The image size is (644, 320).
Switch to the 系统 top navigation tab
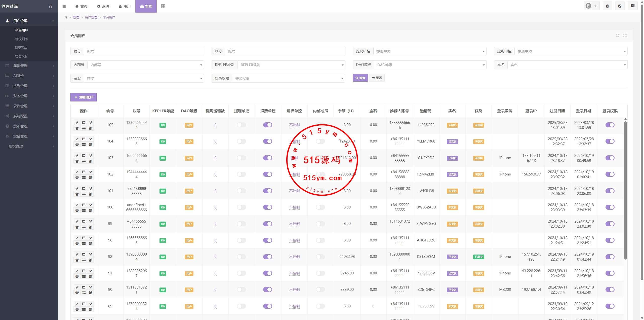pos(103,6)
